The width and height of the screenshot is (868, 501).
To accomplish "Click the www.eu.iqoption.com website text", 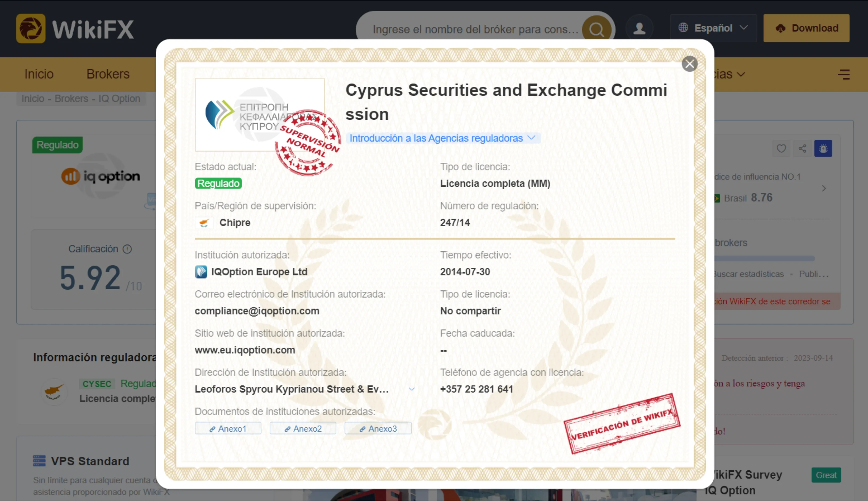I will point(245,350).
